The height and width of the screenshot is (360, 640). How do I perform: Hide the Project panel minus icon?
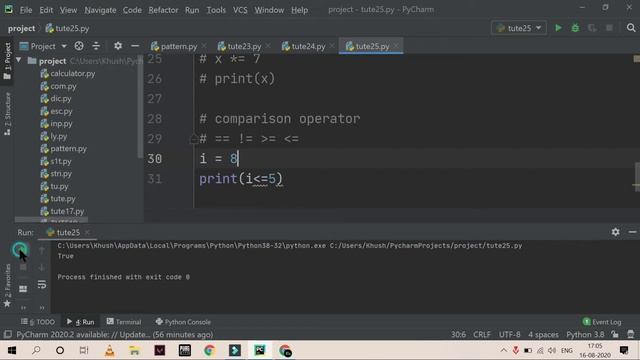[x=135, y=46]
